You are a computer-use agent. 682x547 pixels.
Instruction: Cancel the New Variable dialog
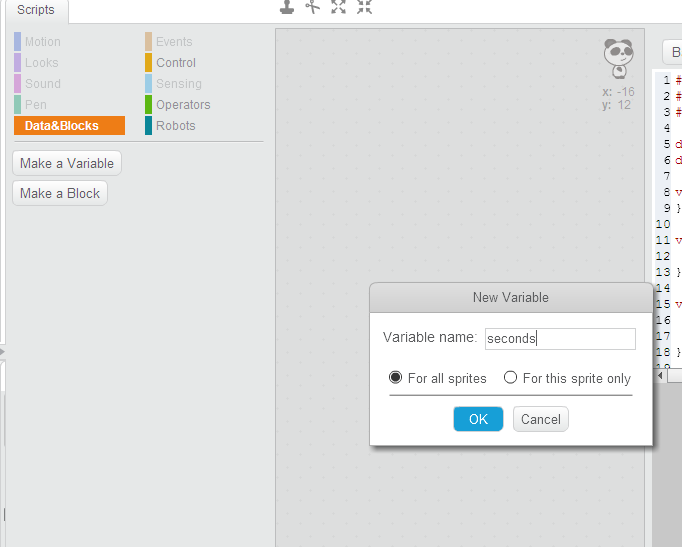(541, 419)
